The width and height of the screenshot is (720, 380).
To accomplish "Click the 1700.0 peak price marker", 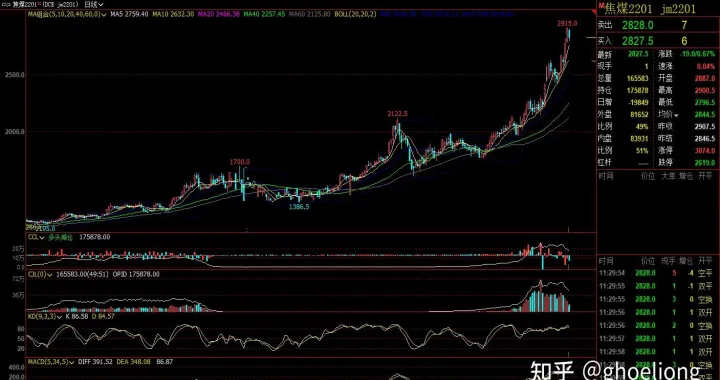I will click(x=240, y=162).
